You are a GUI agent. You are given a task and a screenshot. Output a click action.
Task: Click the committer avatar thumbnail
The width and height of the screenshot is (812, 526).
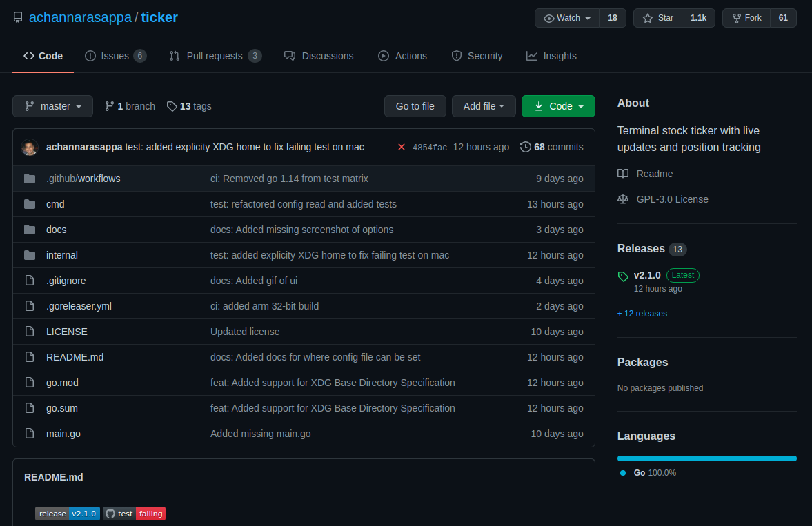click(x=30, y=147)
